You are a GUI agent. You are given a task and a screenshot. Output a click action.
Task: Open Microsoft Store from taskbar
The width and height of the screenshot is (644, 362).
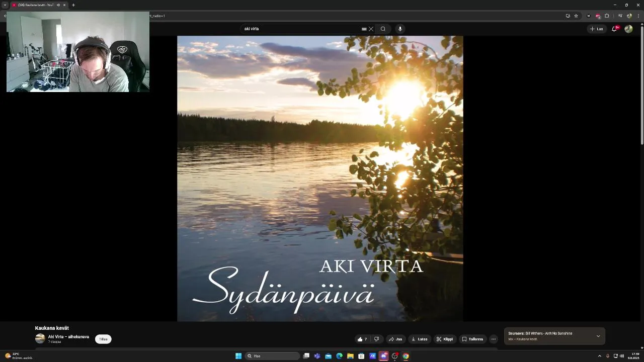click(x=361, y=356)
